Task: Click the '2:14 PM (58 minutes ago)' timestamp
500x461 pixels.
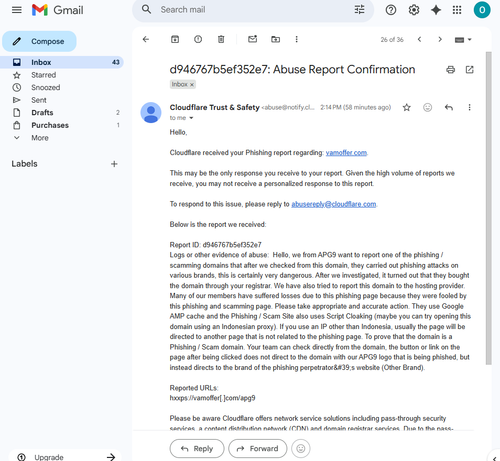Action: (x=355, y=107)
